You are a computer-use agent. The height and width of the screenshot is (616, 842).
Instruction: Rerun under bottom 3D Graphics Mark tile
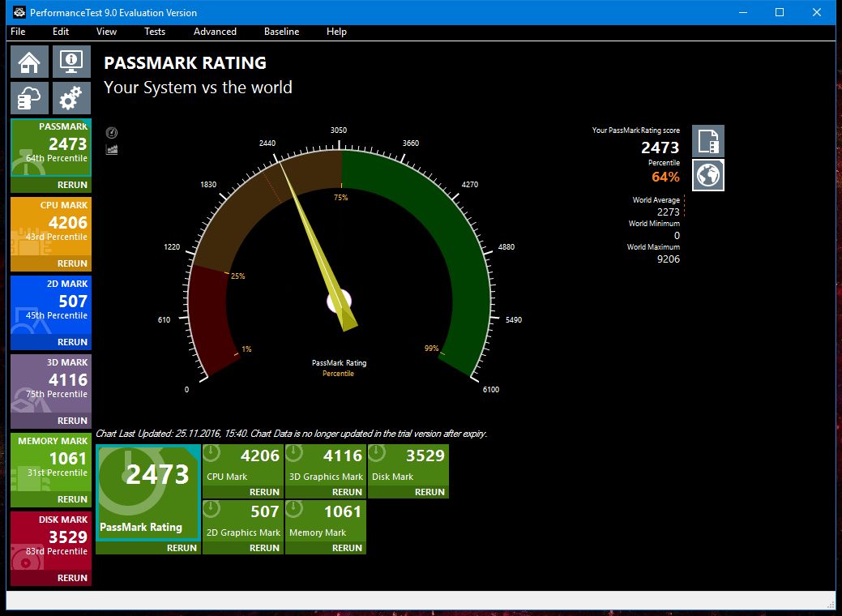pyautogui.click(x=347, y=492)
